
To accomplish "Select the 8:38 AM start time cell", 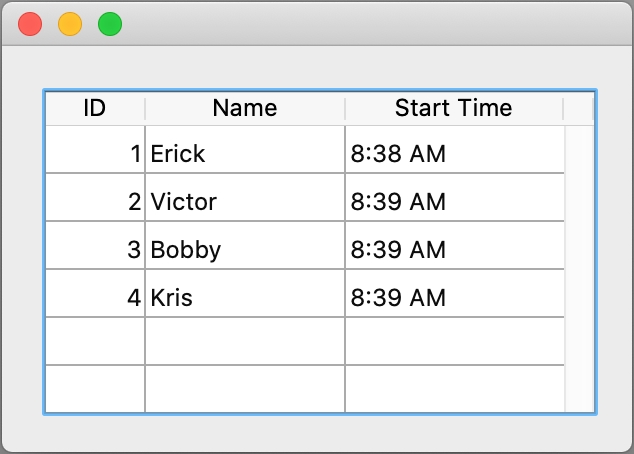I will click(454, 154).
